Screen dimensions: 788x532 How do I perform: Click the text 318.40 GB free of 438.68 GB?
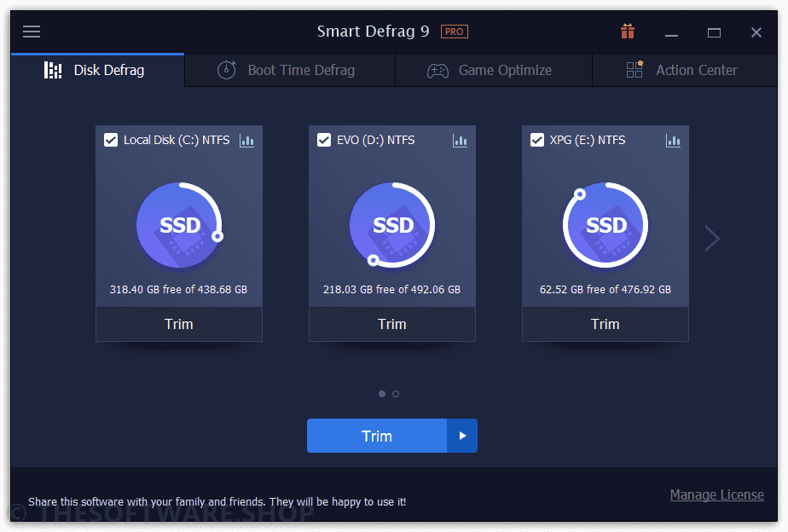tap(178, 289)
